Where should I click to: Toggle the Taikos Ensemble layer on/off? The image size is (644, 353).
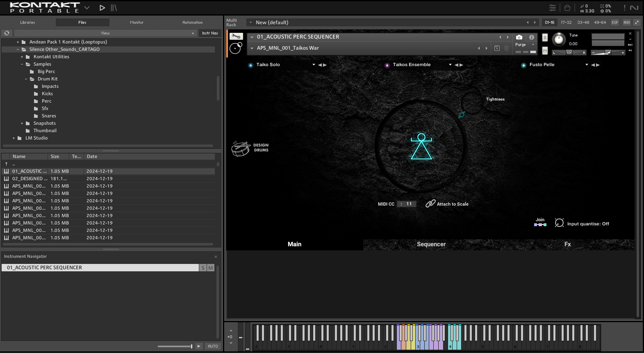point(387,65)
